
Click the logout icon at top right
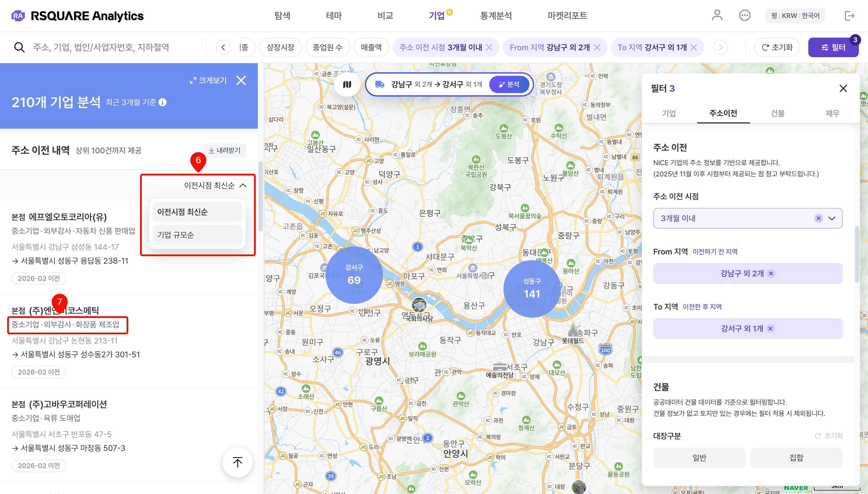849,16
